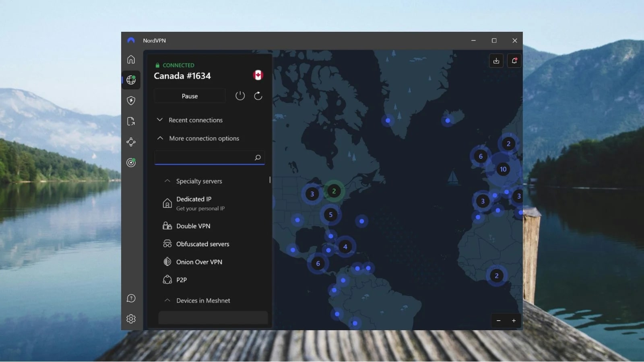Select the VPN globe icon in sidebar
This screenshot has width=644, height=362.
[x=131, y=80]
